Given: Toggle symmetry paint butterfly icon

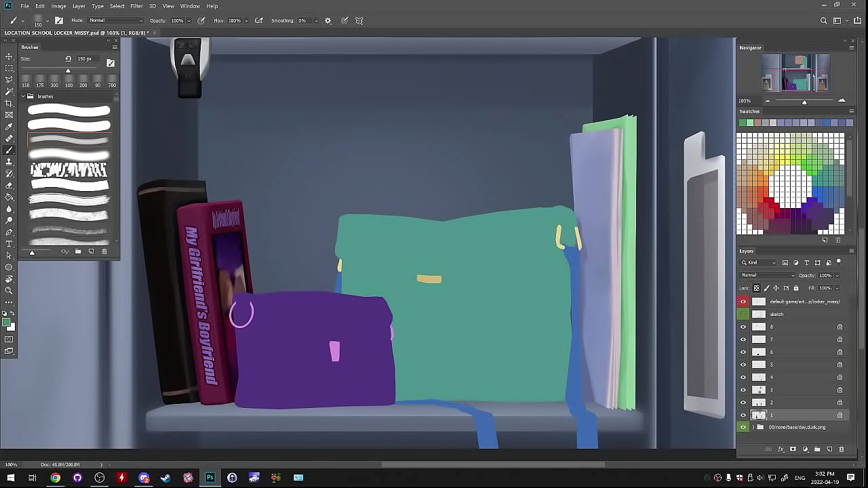Looking at the screenshot, I should 359,21.
